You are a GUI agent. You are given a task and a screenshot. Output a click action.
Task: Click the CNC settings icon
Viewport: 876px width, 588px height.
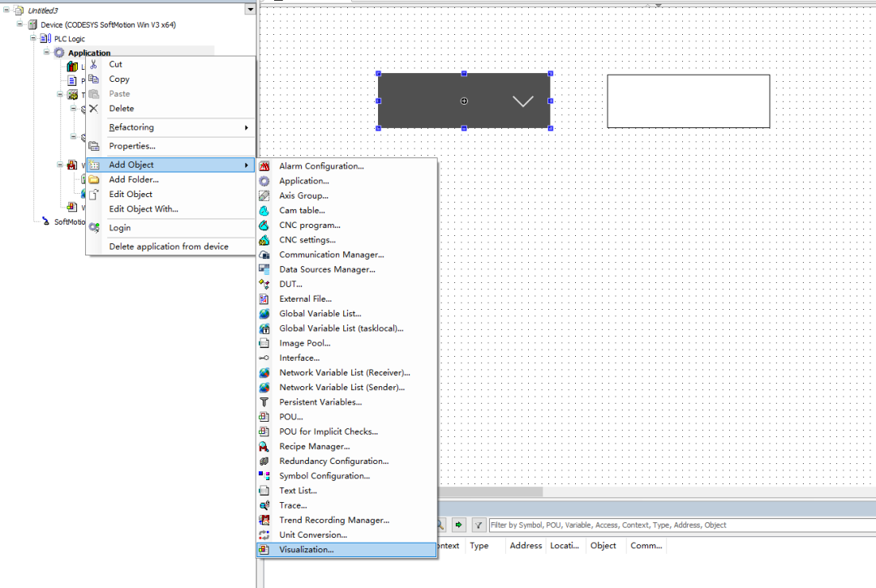point(264,240)
